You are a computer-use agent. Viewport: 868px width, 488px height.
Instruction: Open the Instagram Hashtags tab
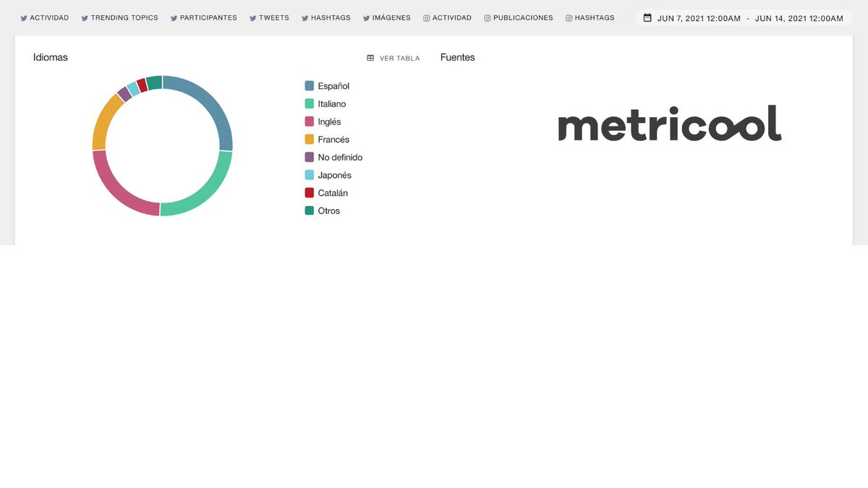590,18
